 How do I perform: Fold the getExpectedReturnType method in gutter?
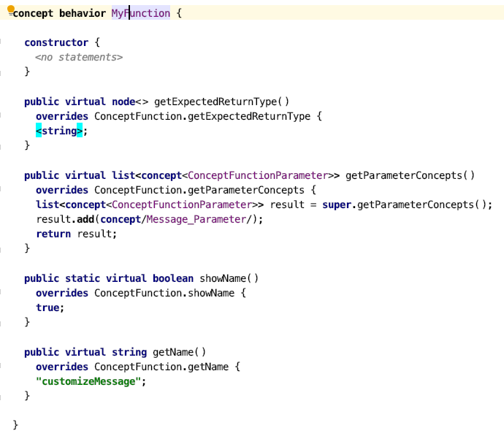[x=1, y=116]
